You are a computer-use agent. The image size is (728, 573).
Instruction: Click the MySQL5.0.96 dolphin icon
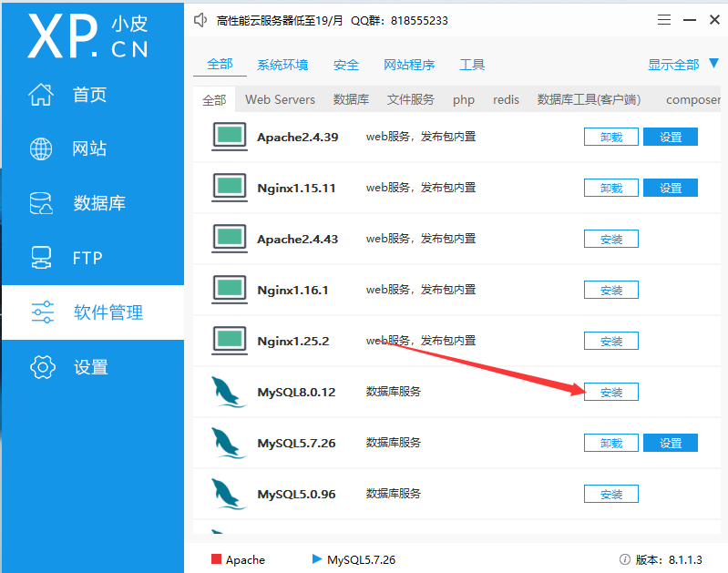[x=229, y=494]
